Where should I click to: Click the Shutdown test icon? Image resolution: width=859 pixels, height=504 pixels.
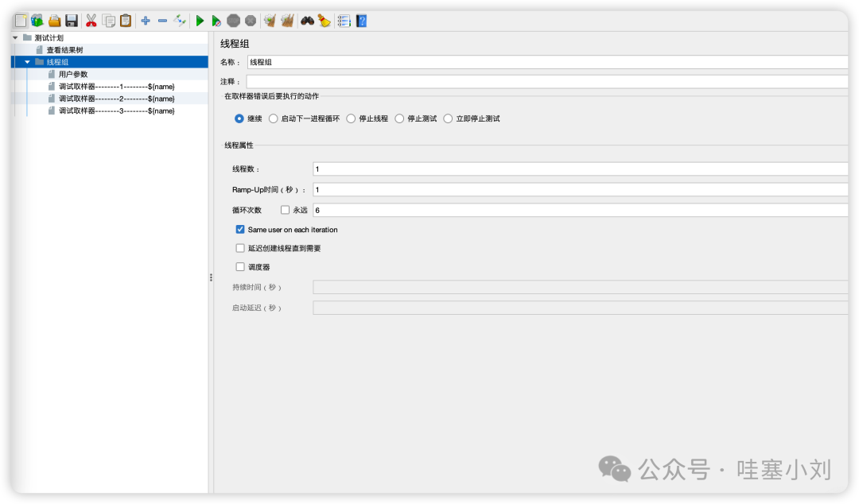coord(251,21)
